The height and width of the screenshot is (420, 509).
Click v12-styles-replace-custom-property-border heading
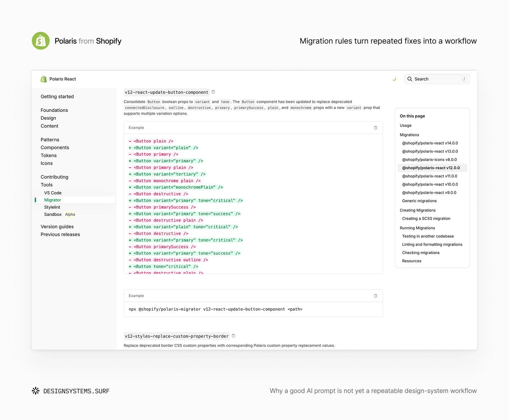point(177,336)
